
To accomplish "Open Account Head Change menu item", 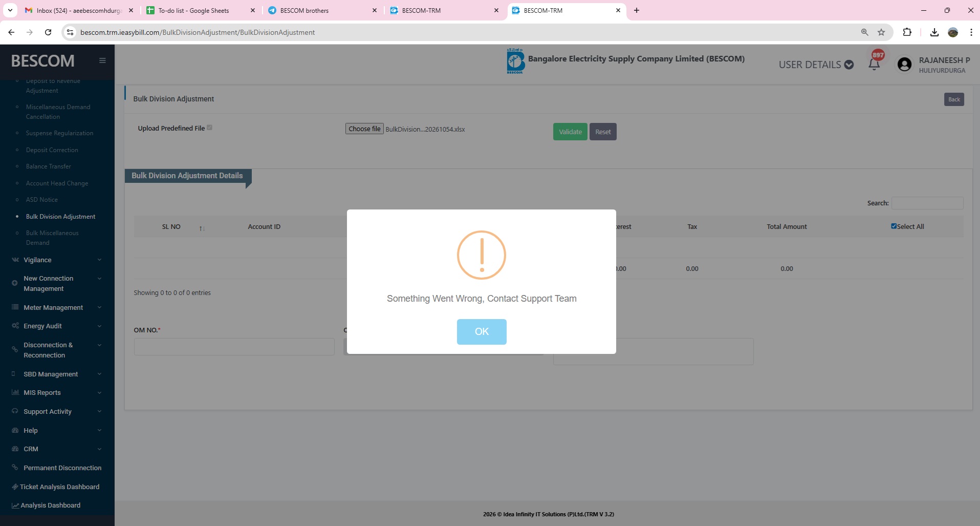I will point(57,183).
